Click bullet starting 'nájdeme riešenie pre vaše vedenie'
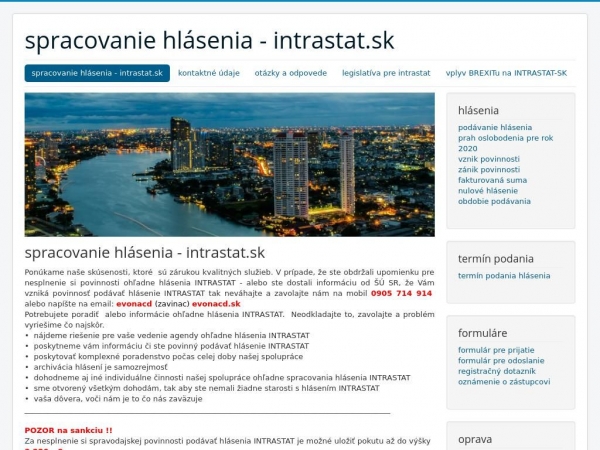The image size is (600, 450). (x=171, y=336)
